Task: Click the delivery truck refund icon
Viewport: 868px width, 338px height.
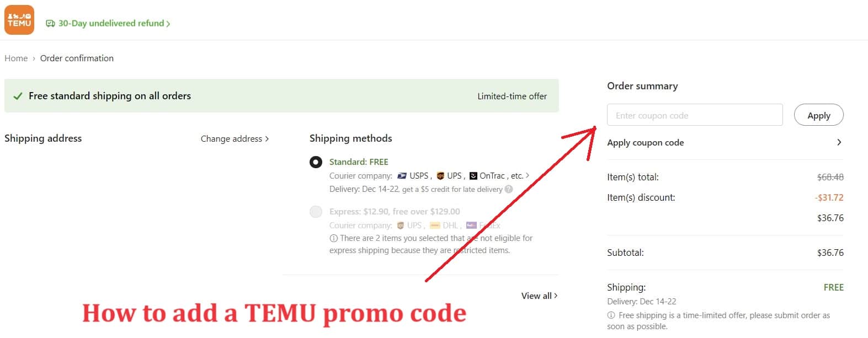Action: click(50, 23)
